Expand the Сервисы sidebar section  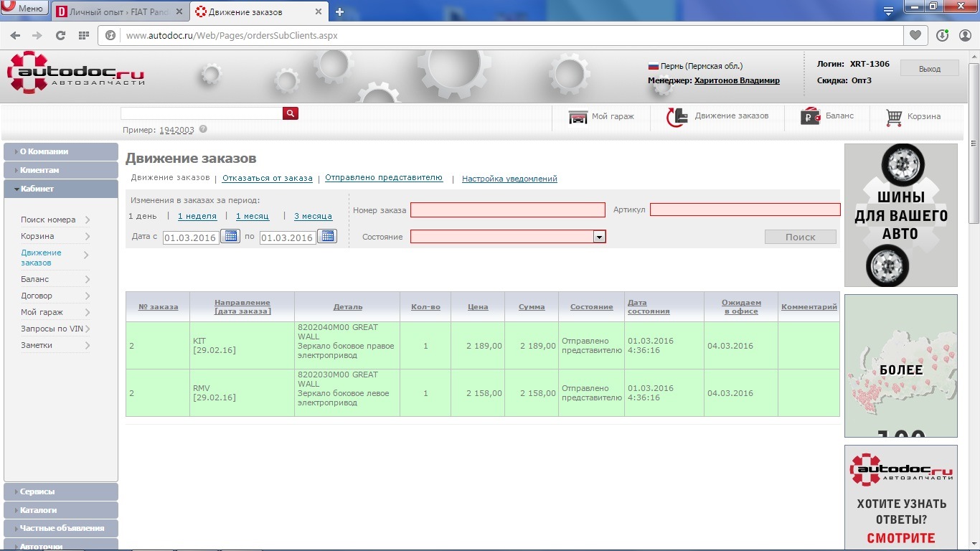61,491
